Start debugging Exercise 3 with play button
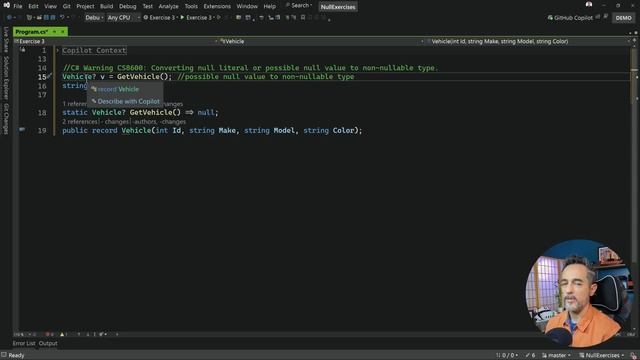This screenshot has width=640, height=360. pos(198,18)
